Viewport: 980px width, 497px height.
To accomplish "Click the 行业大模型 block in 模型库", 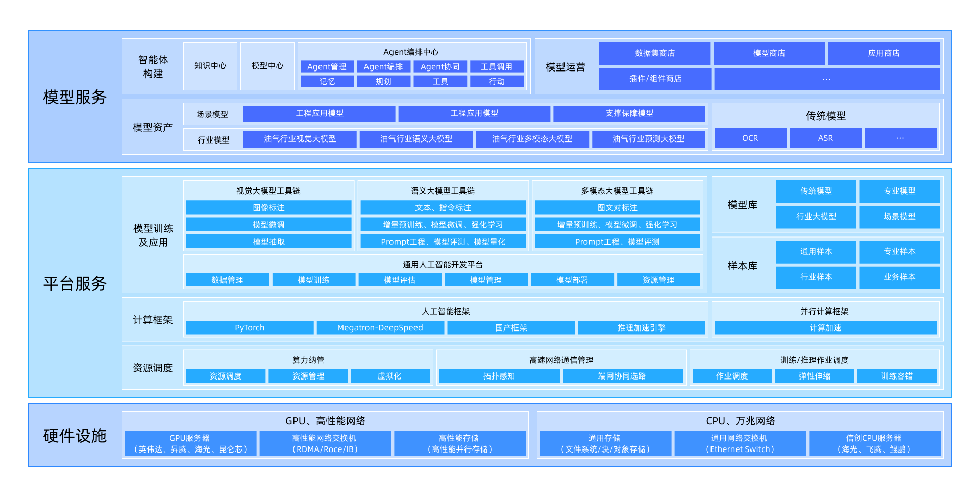I will click(816, 217).
